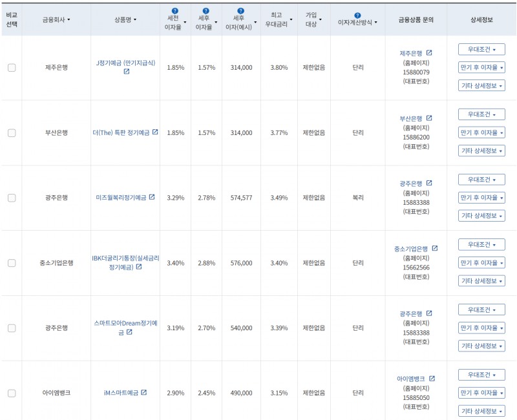The width and height of the screenshot is (517, 420).
Task: Expand 만기 후 이자율 for 미즈월복리정기예금 row
Action: pyautogui.click(x=481, y=198)
